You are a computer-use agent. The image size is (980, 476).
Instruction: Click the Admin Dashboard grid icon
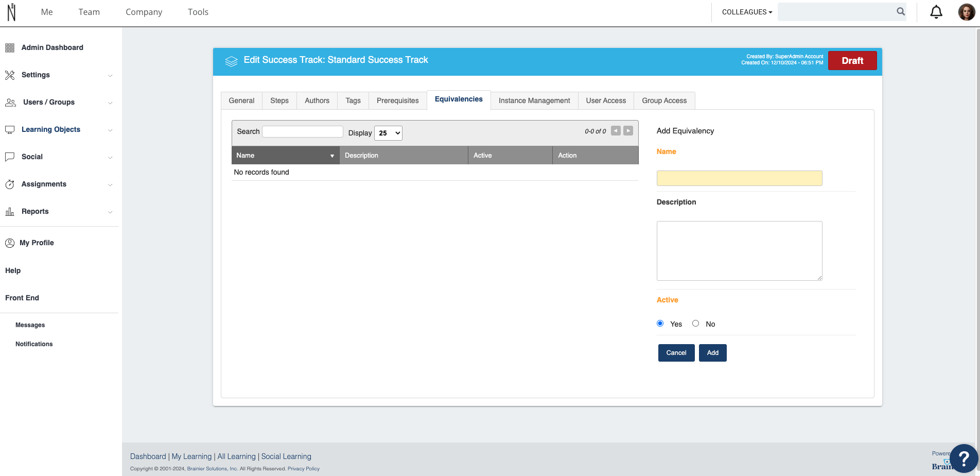pyautogui.click(x=10, y=48)
